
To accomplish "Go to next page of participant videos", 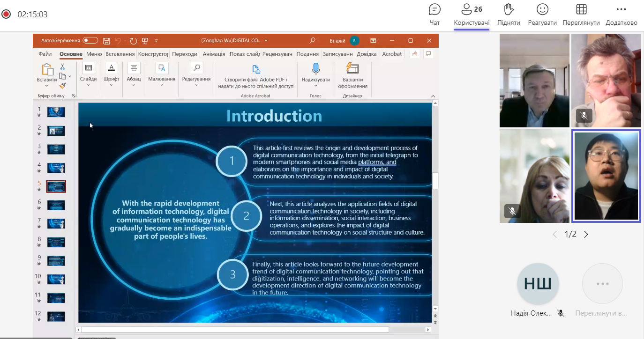I will click(x=586, y=234).
